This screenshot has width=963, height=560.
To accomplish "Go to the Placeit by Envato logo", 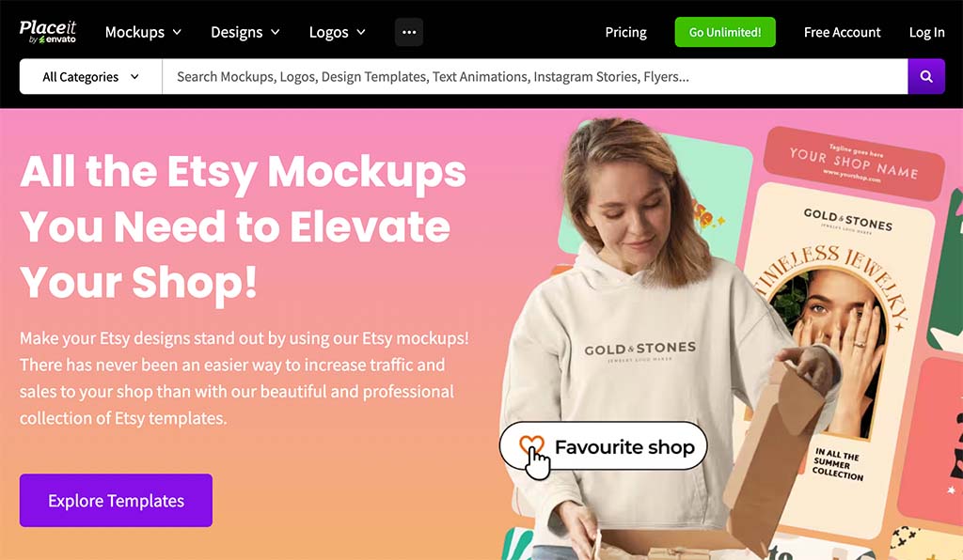I will click(48, 32).
